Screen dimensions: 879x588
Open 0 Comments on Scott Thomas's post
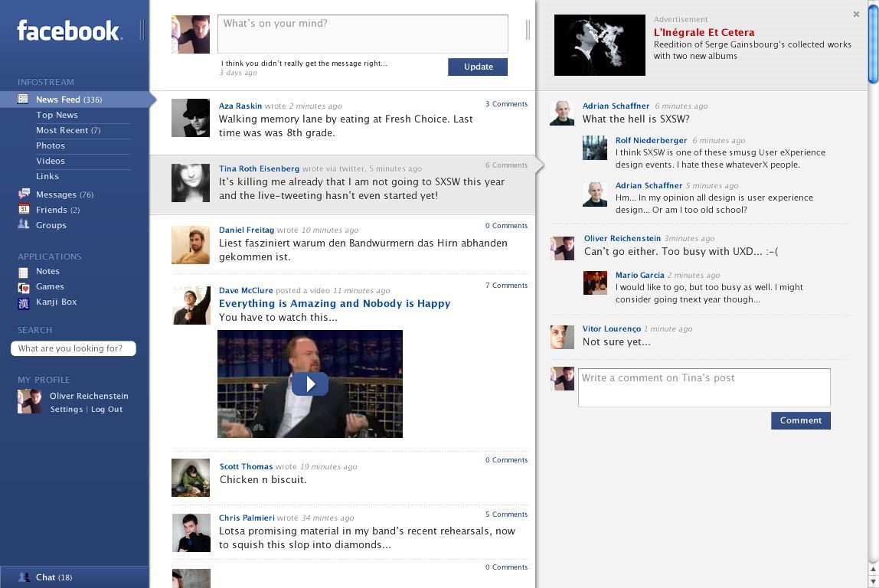(x=506, y=459)
